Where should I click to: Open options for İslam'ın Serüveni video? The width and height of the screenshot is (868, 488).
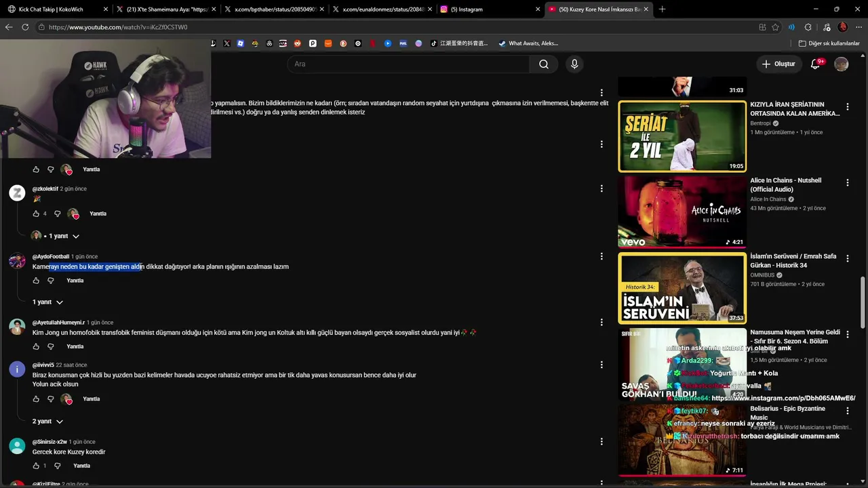pos(847,258)
